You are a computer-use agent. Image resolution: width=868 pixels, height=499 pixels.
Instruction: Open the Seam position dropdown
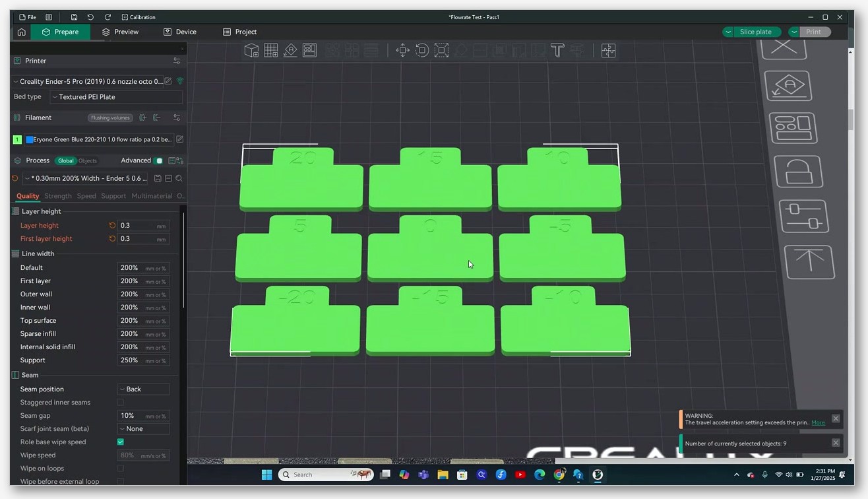[144, 389]
